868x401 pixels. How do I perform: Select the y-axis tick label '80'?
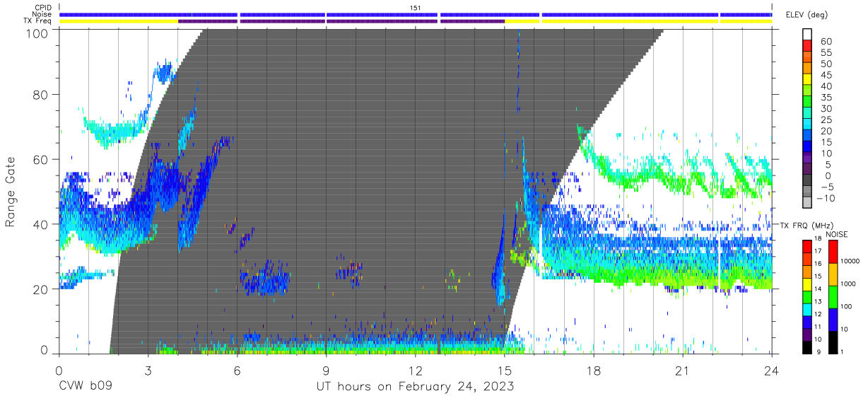point(42,94)
